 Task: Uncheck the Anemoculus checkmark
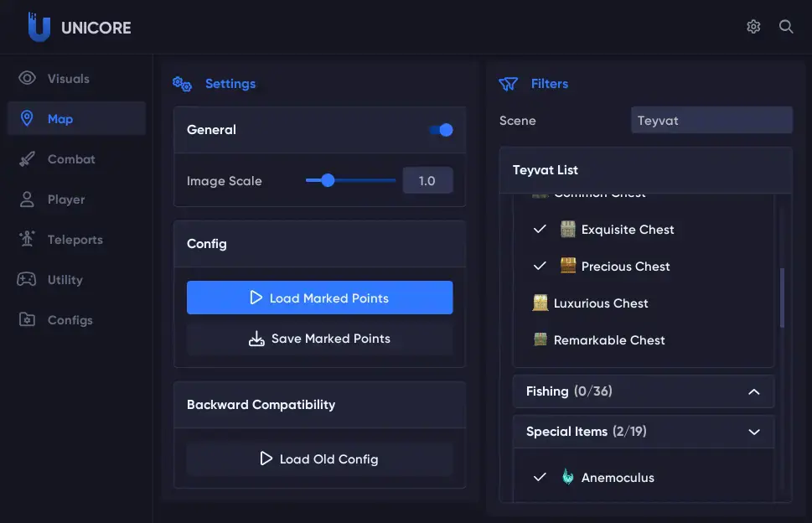[540, 477]
